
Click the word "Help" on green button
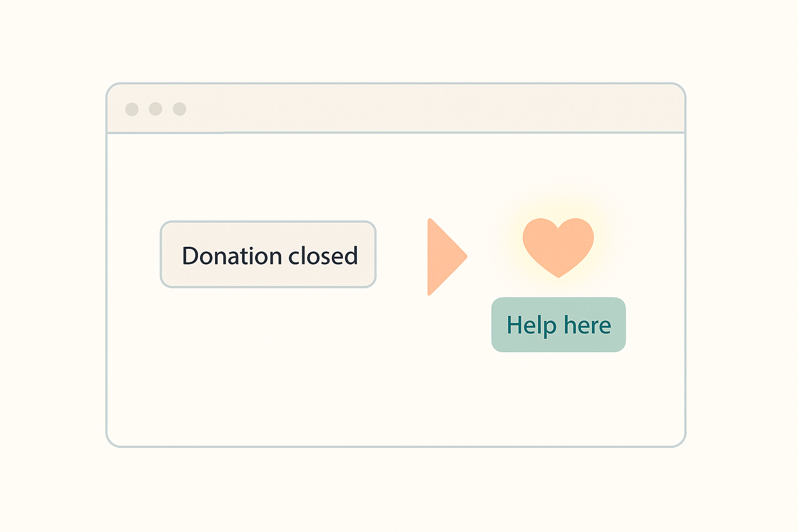531,326
